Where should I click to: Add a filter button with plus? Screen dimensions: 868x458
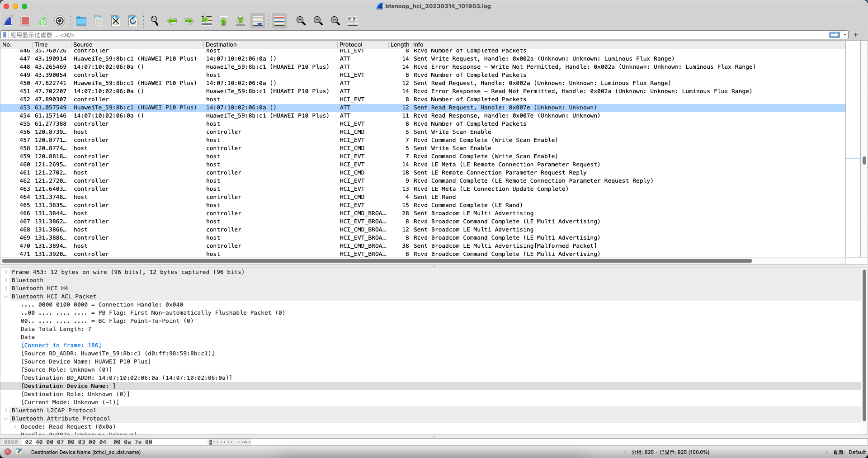coord(856,35)
